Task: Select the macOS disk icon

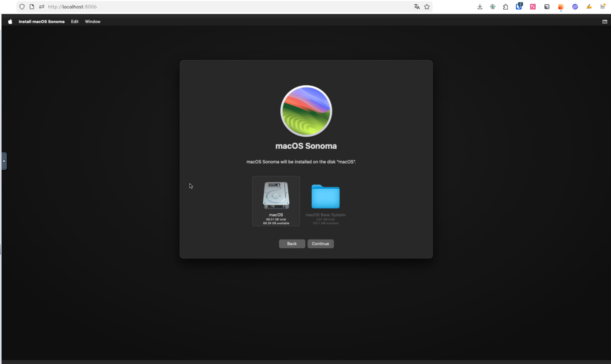Action: click(x=276, y=196)
